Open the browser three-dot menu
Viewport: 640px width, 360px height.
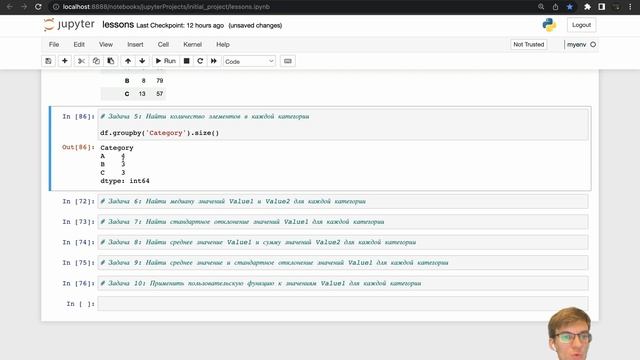click(630, 7)
